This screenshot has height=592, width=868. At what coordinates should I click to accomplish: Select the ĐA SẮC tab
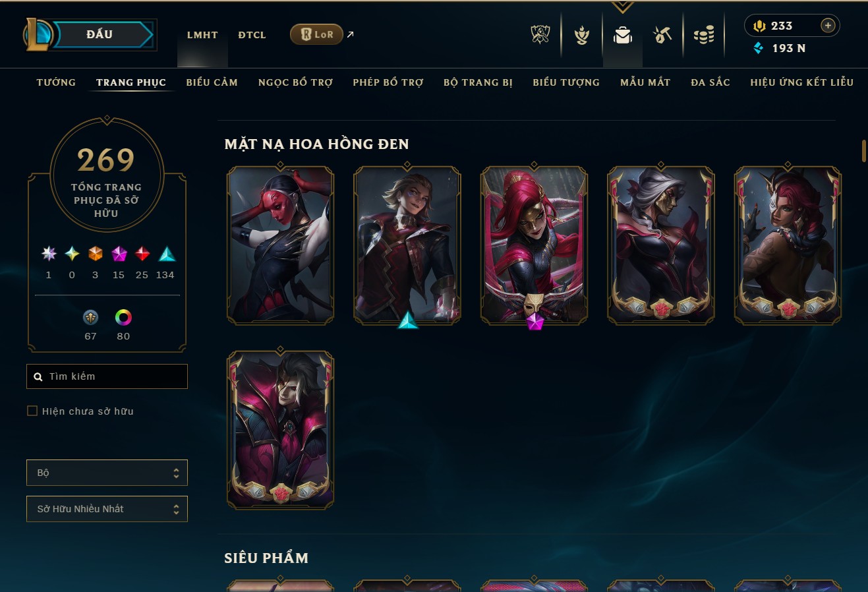[x=710, y=82]
